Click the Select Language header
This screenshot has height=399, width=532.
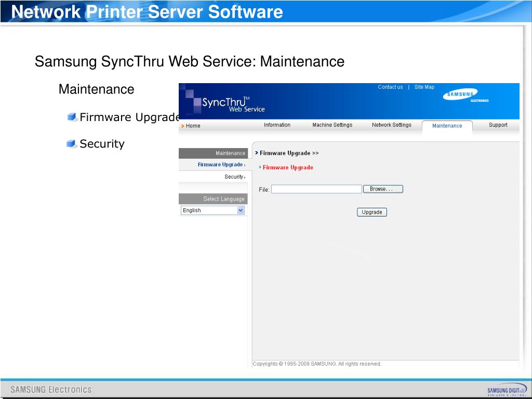[x=213, y=199]
